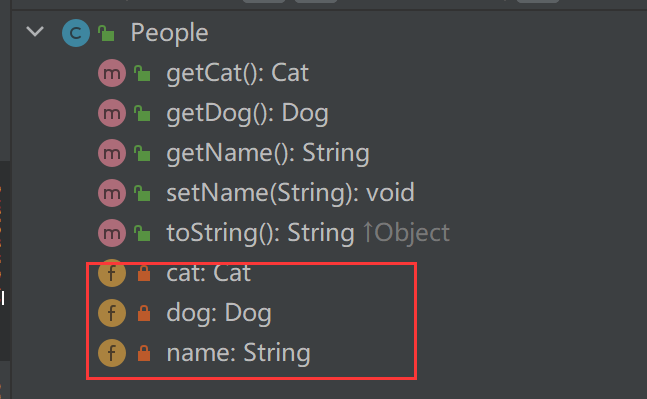Click the cat field icon
Screen dimensions: 647x399
click(x=112, y=273)
